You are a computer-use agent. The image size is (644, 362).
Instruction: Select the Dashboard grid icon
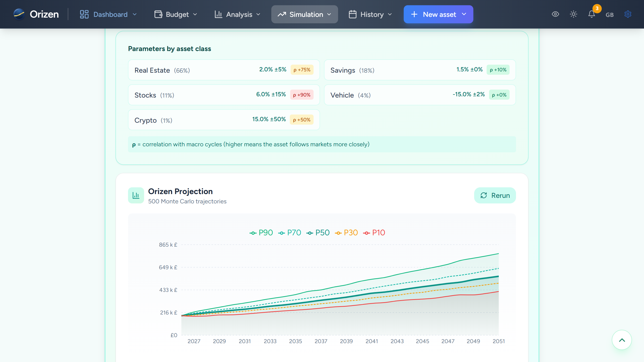84,14
